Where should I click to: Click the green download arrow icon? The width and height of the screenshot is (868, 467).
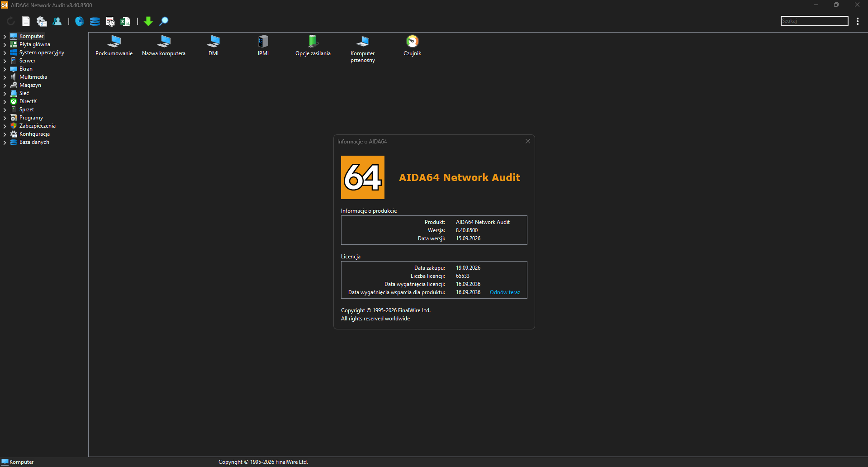click(148, 21)
